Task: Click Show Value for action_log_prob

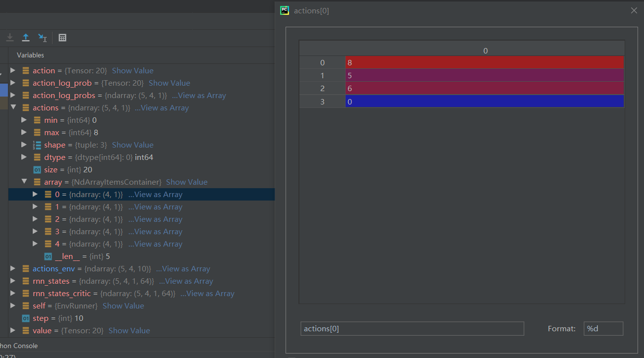Action: click(170, 83)
